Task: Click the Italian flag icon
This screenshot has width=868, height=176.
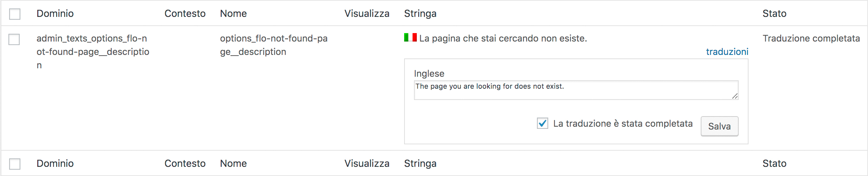Action: pos(410,37)
